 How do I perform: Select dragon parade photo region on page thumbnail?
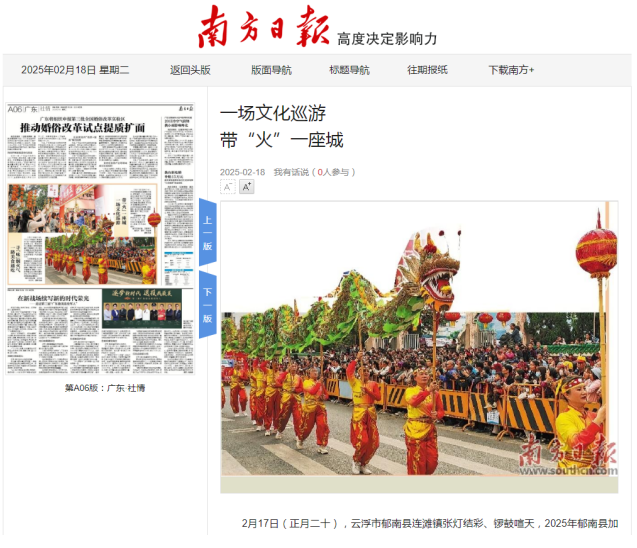pos(100,259)
